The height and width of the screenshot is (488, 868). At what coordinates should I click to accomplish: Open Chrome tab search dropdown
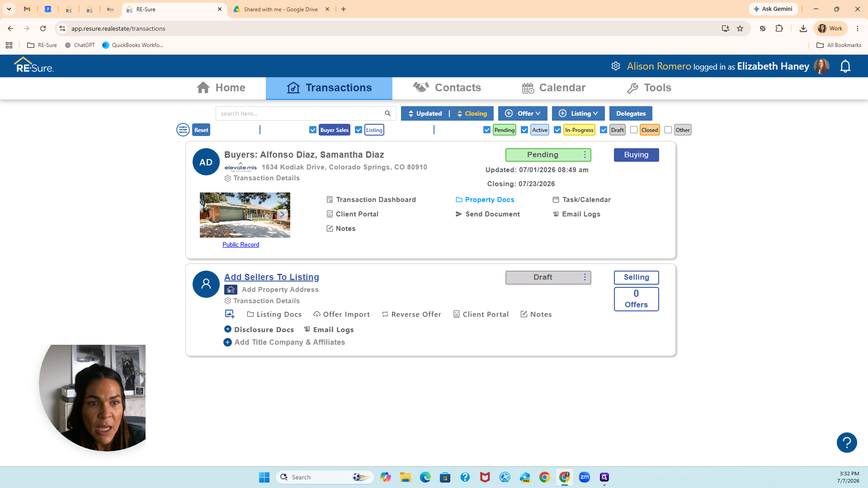point(9,9)
